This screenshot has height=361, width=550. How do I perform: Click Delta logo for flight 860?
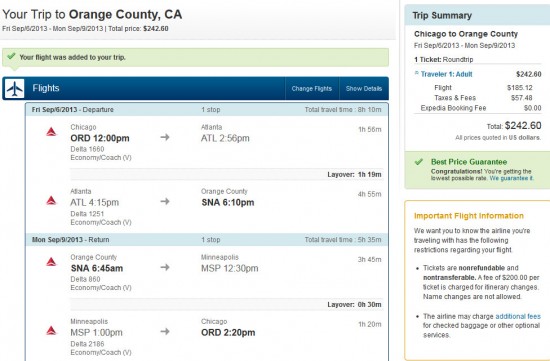coord(51,262)
